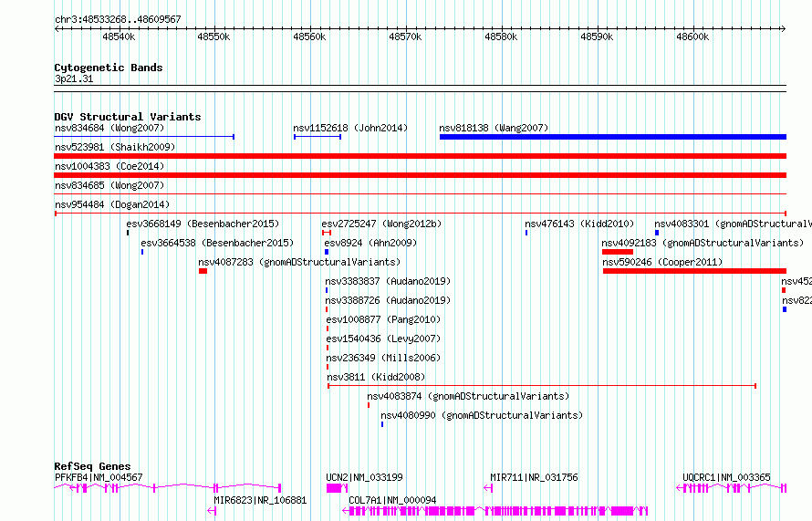The image size is (812, 521).
Task: Click the 48540k ruler tick label
Action: click(119, 36)
